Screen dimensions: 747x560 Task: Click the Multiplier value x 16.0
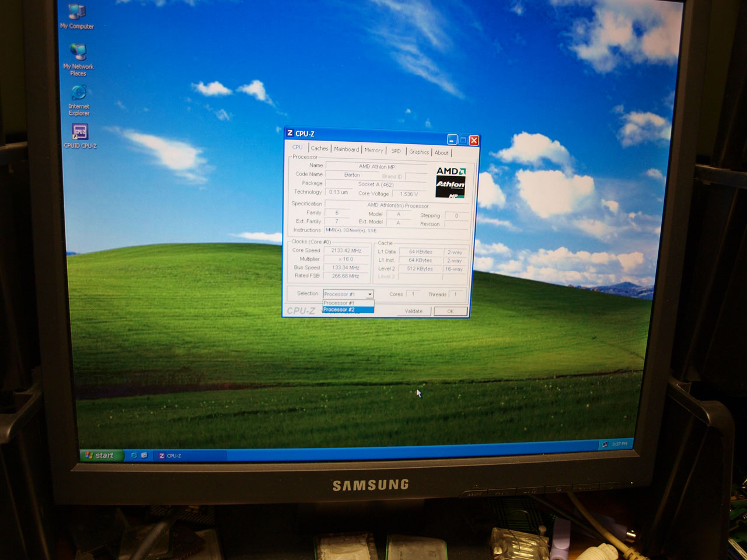coord(347,259)
